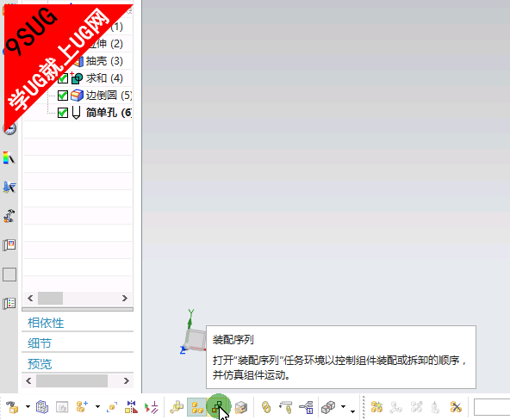510x420 pixels.
Task: Click the green arrow with purple lines icon
Action: pos(152,407)
